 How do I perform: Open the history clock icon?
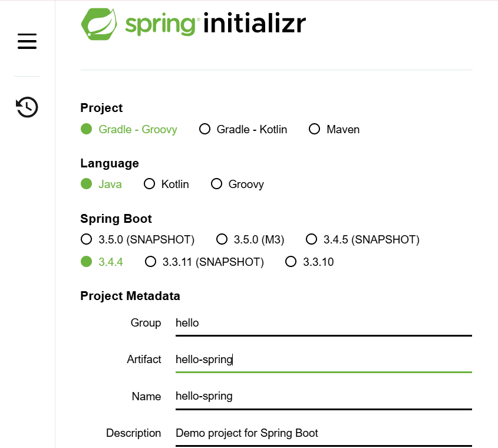click(x=27, y=107)
